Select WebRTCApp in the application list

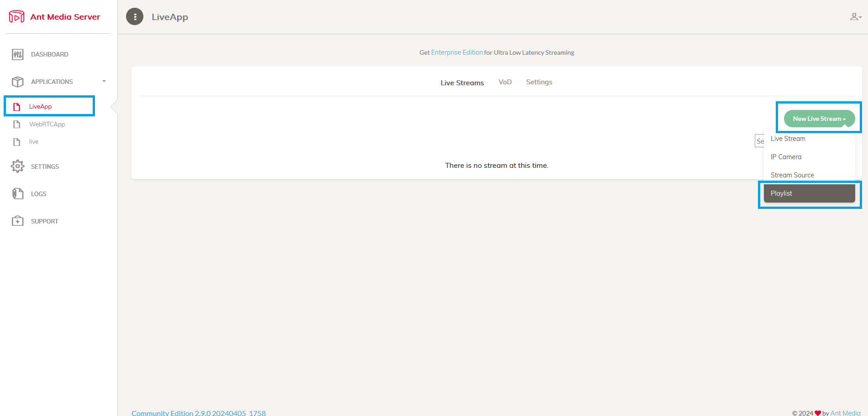pyautogui.click(x=47, y=125)
